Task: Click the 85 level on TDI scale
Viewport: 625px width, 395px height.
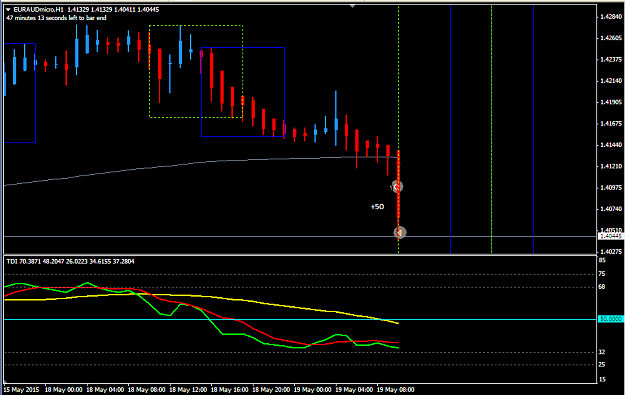Action: click(602, 261)
